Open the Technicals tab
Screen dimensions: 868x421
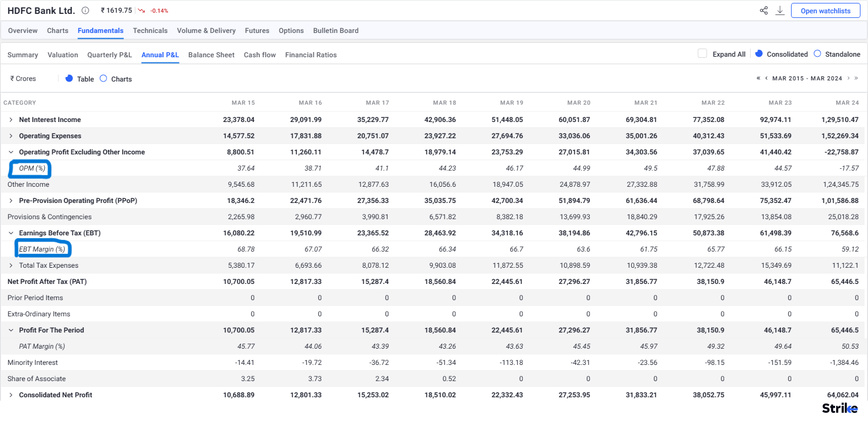[x=150, y=31]
